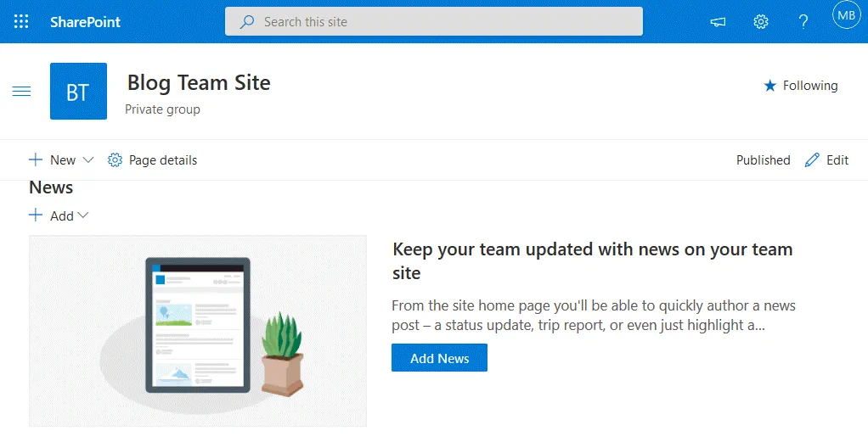Toggle the hamburger navigation menu

tap(21, 92)
